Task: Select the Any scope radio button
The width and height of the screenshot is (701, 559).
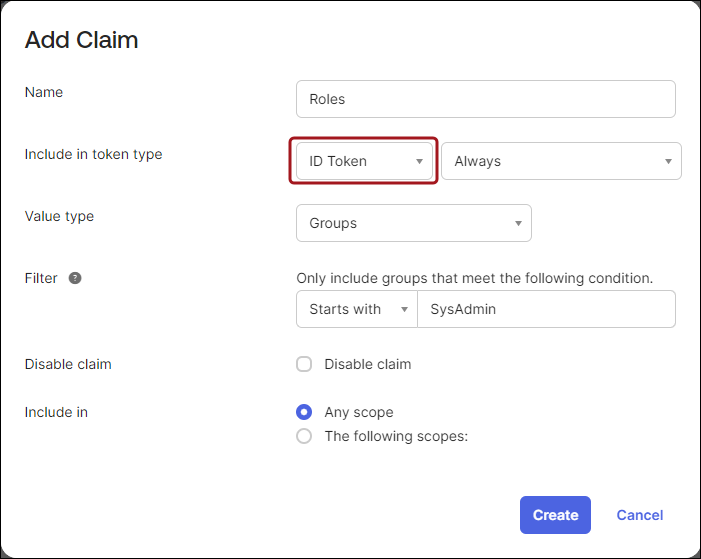Action: [x=304, y=412]
